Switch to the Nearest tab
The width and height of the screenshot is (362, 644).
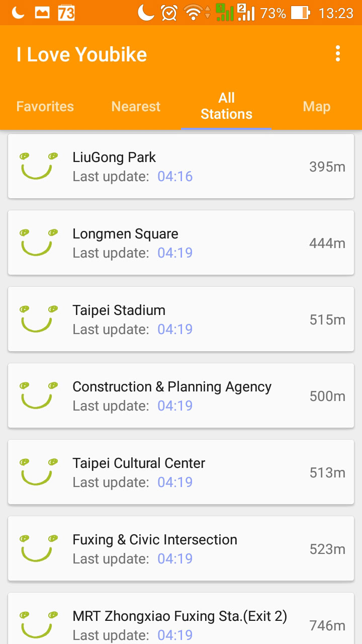click(x=136, y=106)
